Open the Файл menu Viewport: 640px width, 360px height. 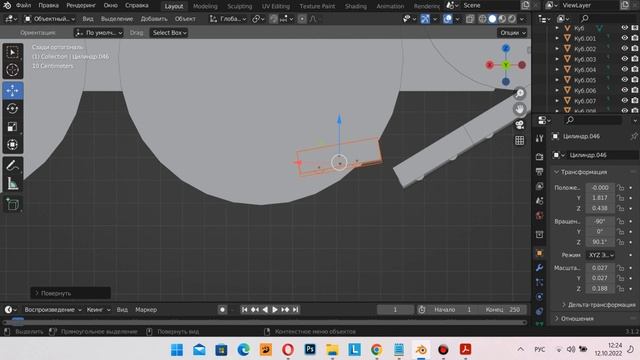point(24,5)
